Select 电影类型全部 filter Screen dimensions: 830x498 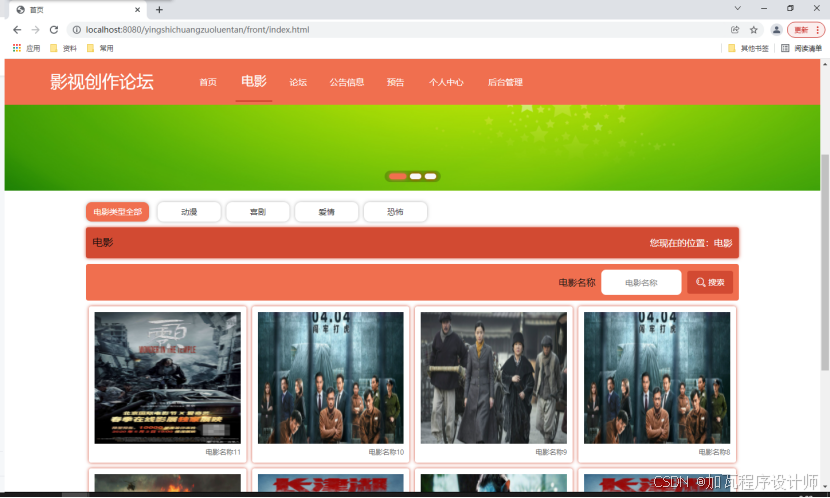(x=118, y=212)
